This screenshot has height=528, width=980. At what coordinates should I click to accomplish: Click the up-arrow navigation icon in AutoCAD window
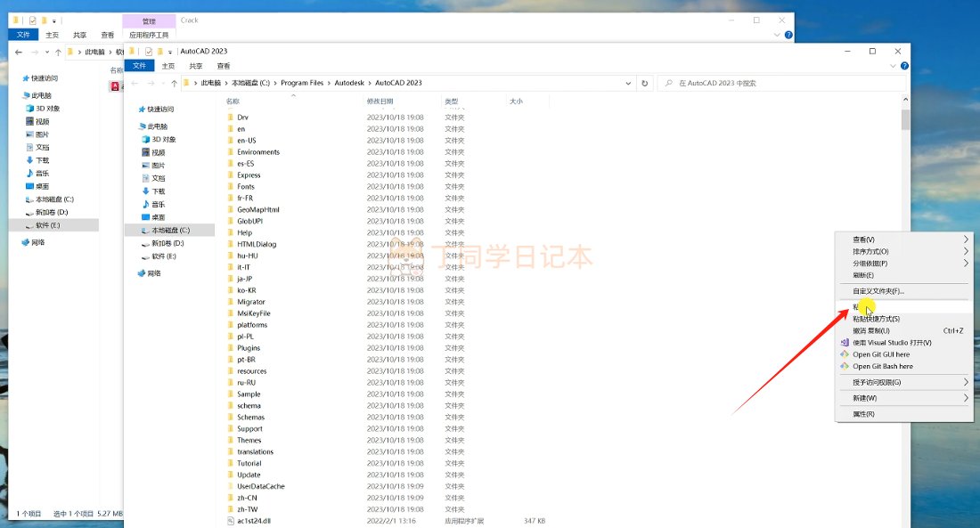pos(174,83)
